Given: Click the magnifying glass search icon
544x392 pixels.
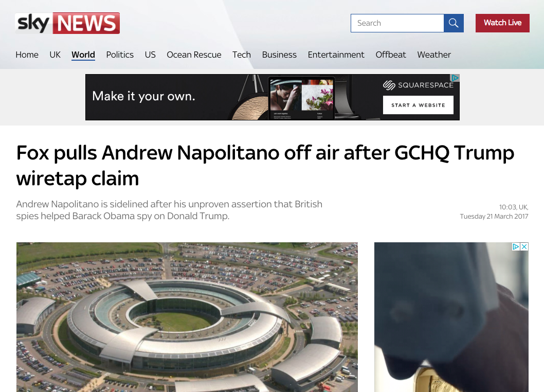Looking at the screenshot, I should 454,23.
